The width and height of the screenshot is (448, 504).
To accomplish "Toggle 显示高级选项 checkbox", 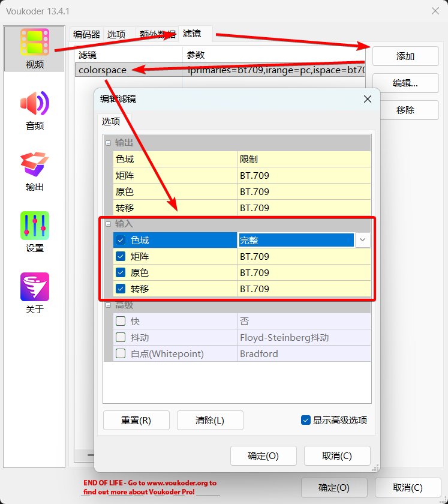I will tap(306, 420).
